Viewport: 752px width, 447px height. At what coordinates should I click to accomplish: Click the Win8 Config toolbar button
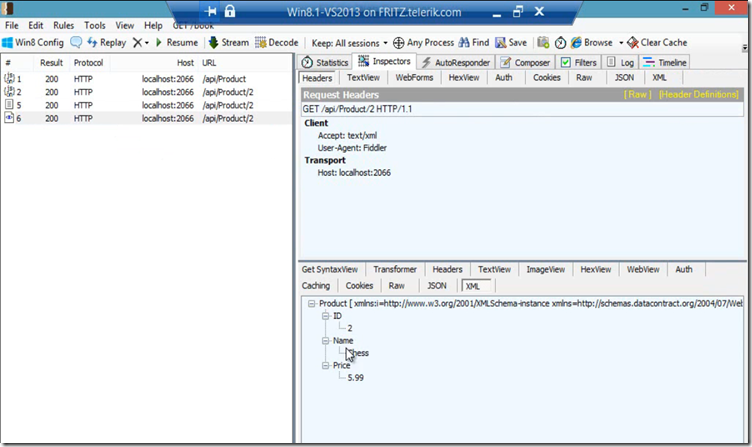tap(33, 43)
